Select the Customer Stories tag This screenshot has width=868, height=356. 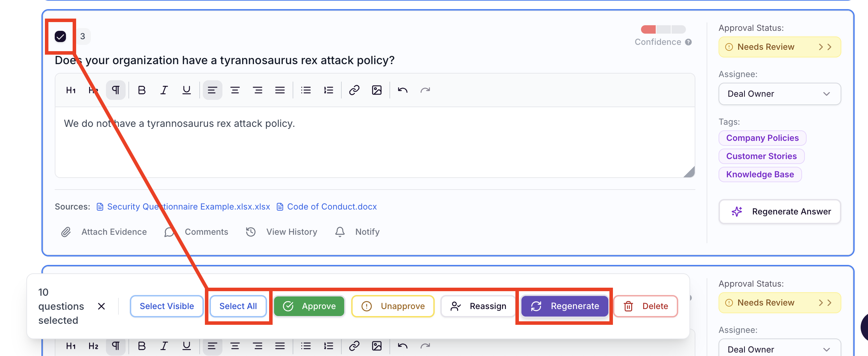(761, 156)
